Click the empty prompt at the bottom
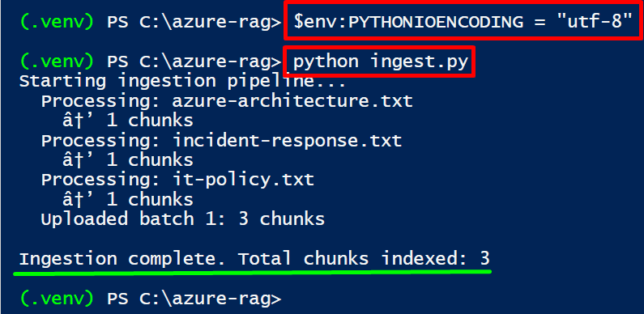This screenshot has width=644, height=314. (x=151, y=299)
